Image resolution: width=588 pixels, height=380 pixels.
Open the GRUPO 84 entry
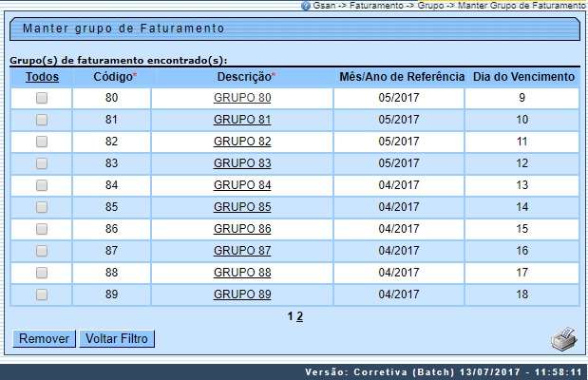click(x=242, y=185)
